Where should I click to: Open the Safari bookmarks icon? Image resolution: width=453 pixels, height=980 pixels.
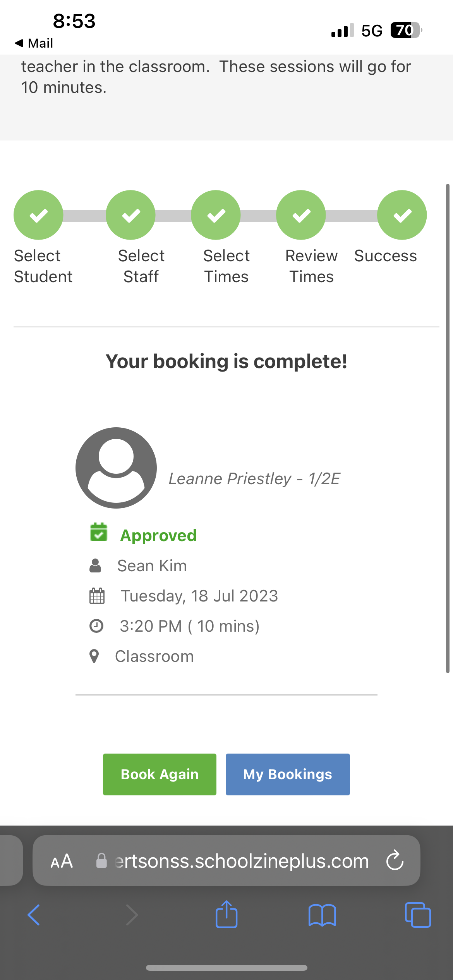[x=322, y=915]
